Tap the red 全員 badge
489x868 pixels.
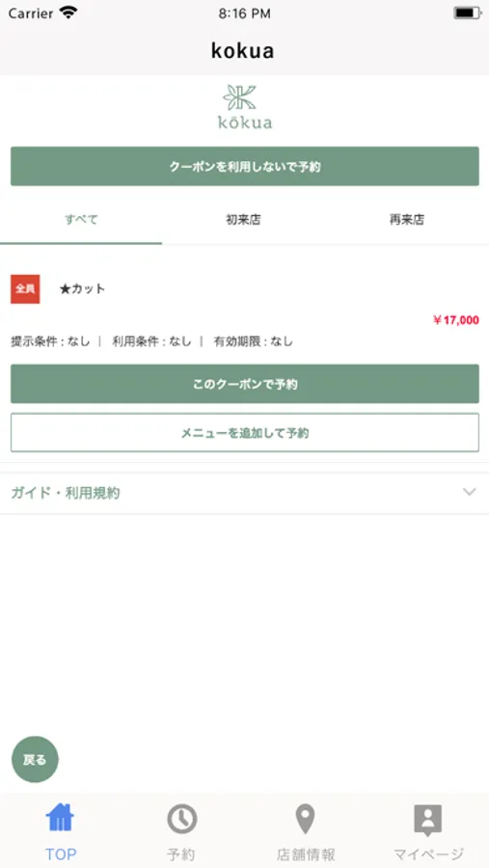pos(25,289)
